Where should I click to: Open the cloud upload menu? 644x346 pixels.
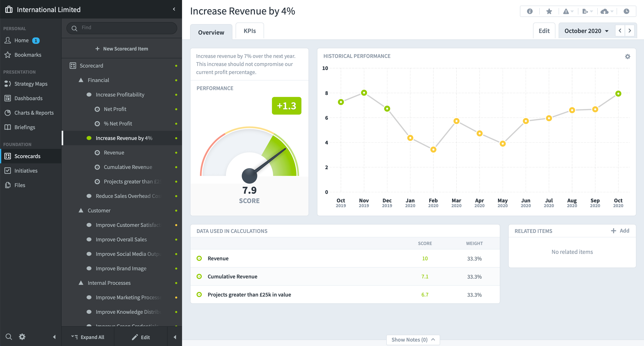coord(607,11)
